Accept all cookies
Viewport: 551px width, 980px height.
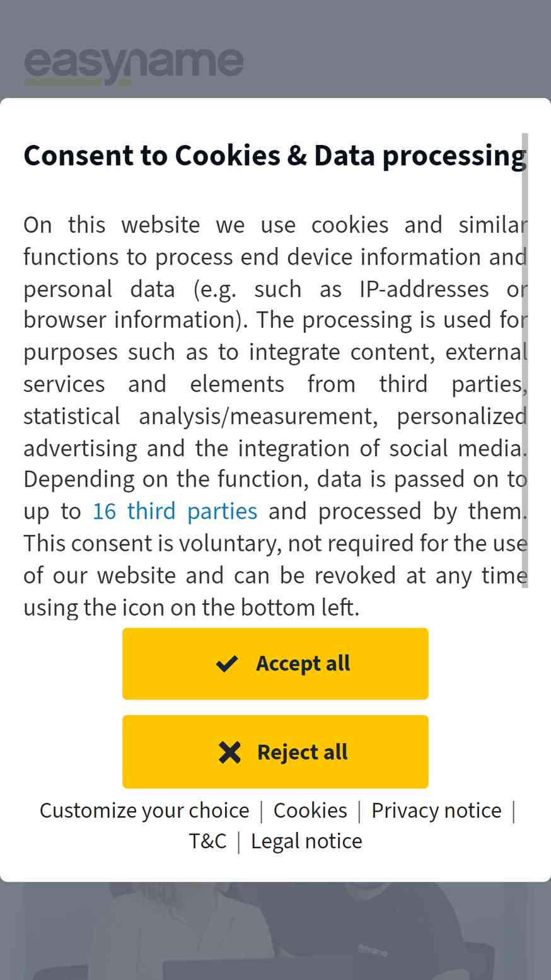click(275, 664)
